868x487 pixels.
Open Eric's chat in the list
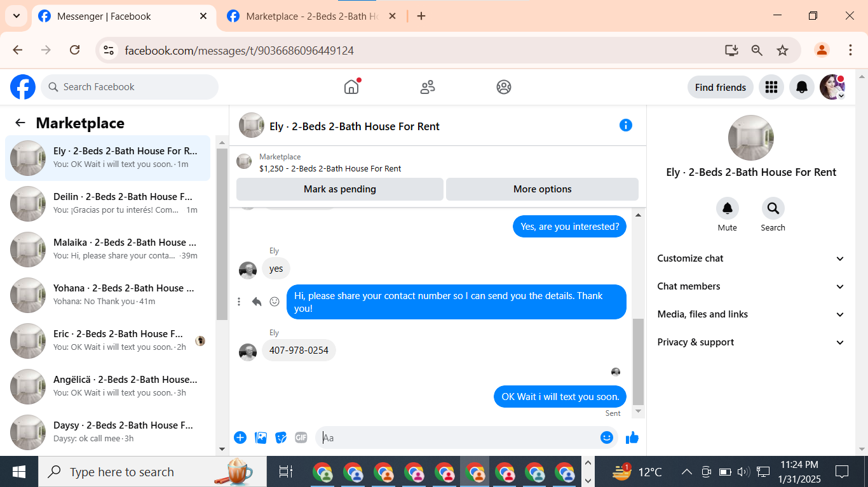[108, 341]
